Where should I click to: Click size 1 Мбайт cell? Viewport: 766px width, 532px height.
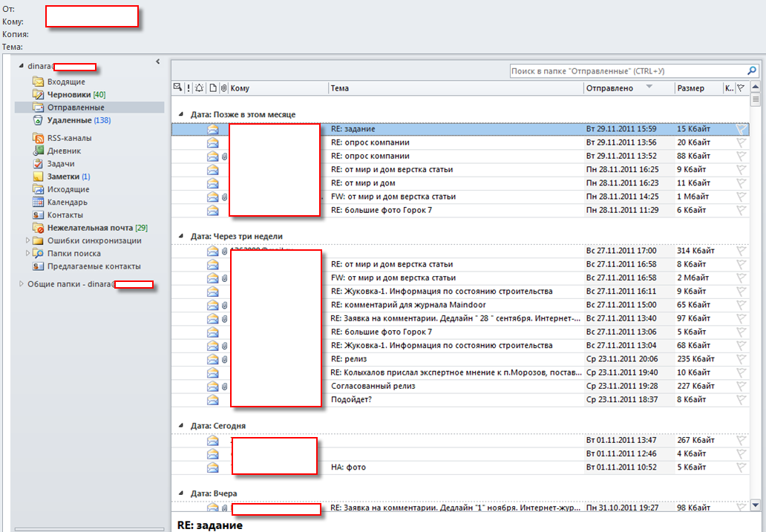(x=693, y=197)
